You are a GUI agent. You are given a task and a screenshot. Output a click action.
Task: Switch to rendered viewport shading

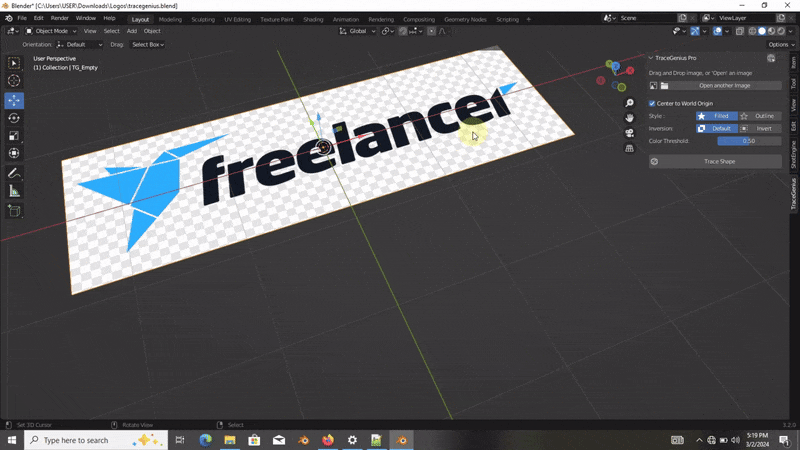[x=781, y=31]
